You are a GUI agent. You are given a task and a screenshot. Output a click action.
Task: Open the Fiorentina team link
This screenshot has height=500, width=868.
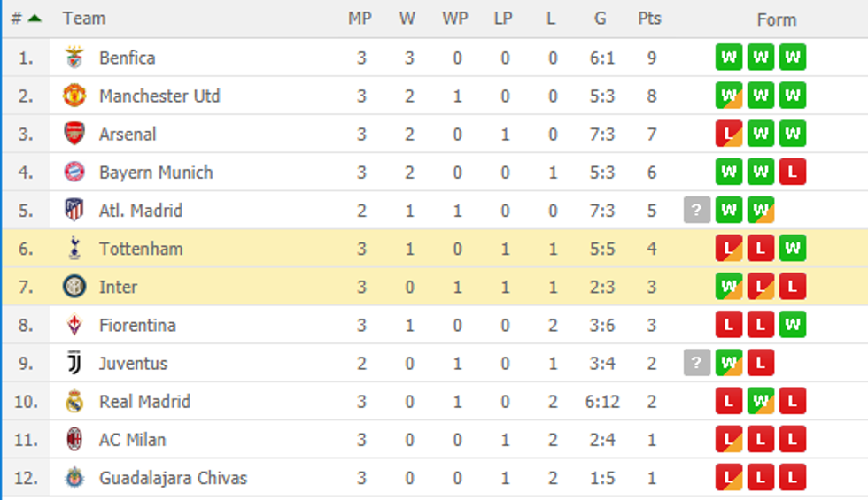pos(137,325)
